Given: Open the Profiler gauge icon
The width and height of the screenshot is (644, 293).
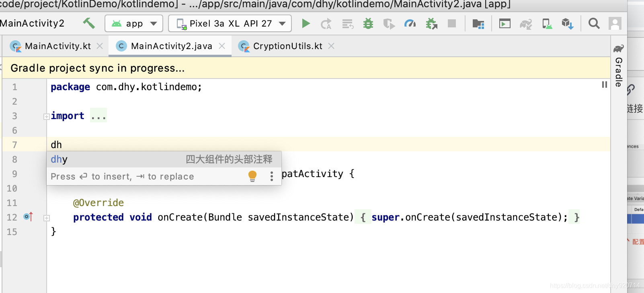Looking at the screenshot, I should (x=410, y=23).
